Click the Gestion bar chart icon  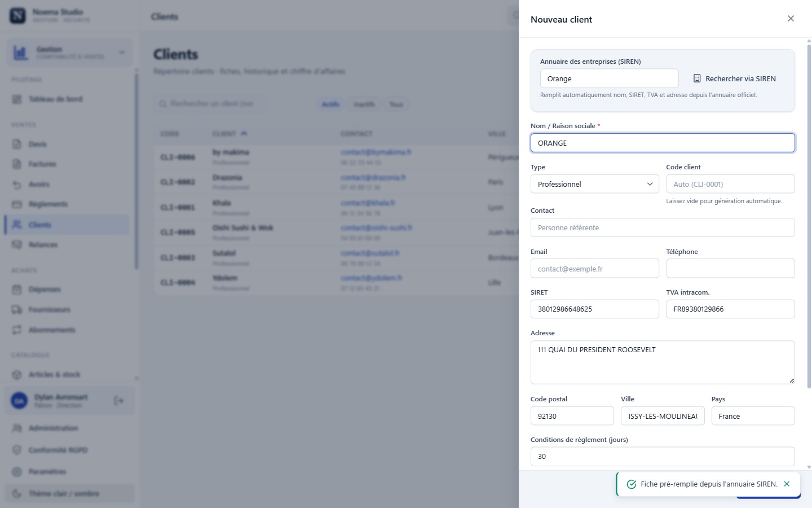pos(21,52)
